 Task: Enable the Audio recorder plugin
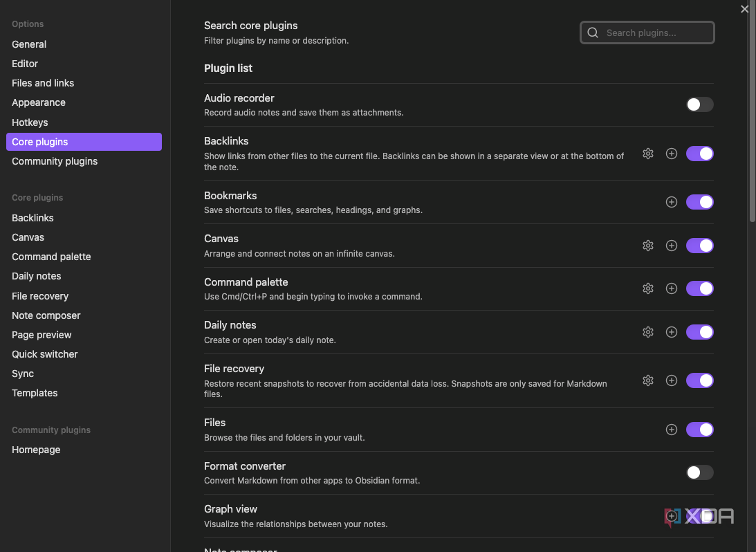point(699,104)
